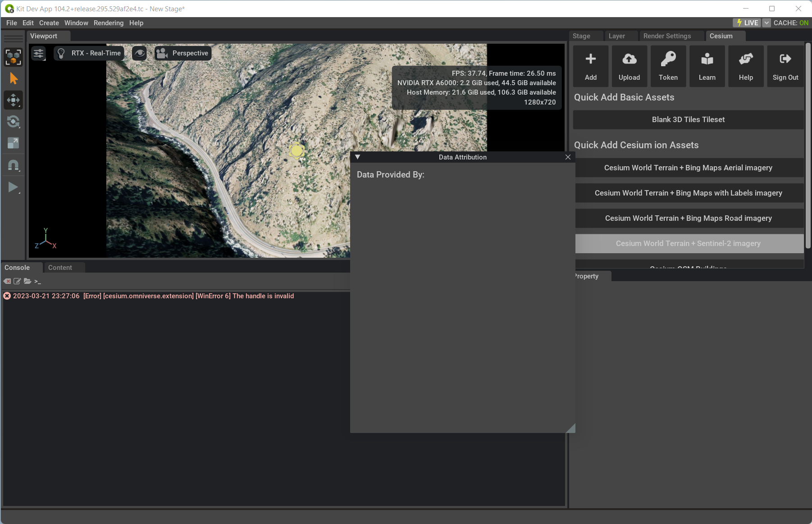Collapse the Data Attribution window triangle
This screenshot has width=812, height=524.
(x=357, y=157)
